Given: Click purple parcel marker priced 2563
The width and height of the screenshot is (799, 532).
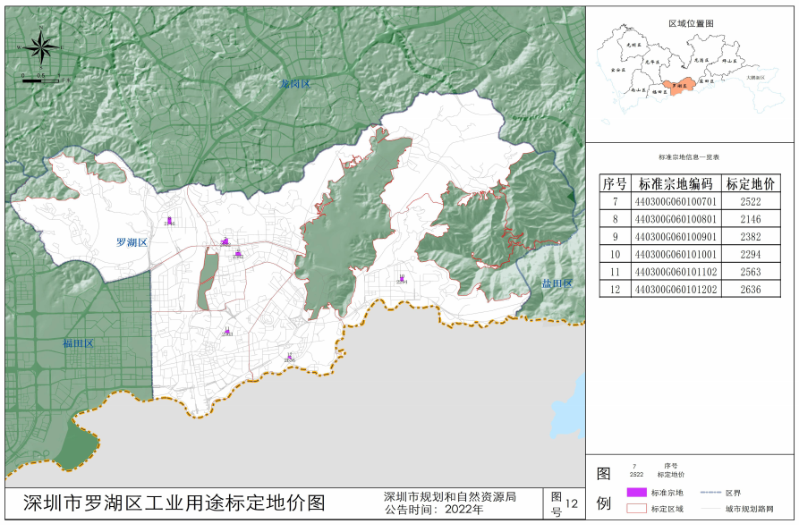Looking at the screenshot, I should (227, 331).
